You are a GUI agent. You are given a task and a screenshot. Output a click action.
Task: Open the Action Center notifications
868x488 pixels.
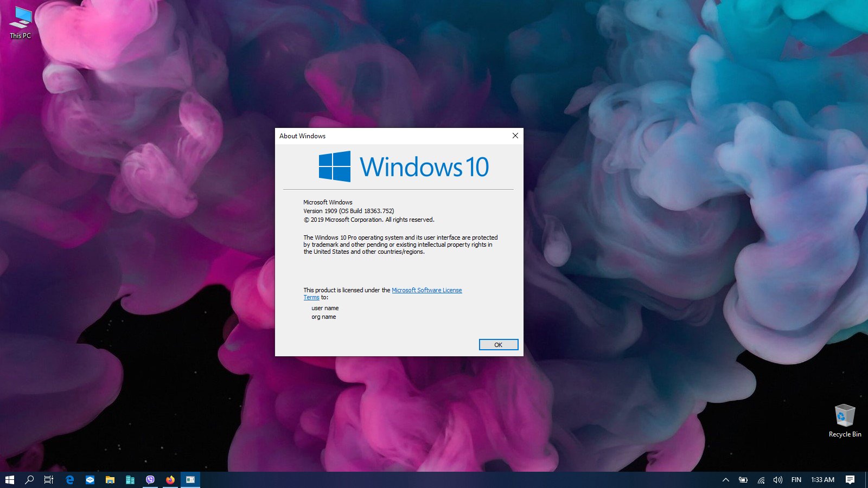point(850,480)
